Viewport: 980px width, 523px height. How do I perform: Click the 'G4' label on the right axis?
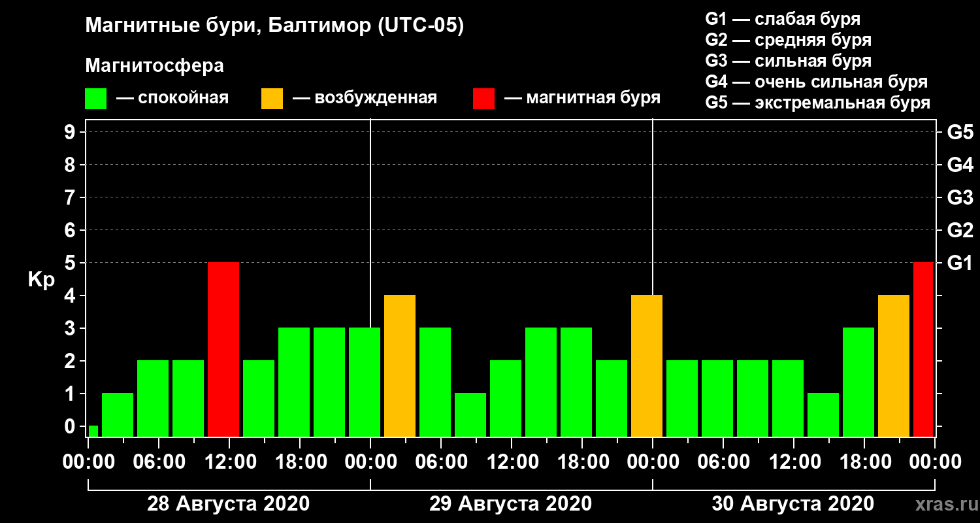coord(960,165)
